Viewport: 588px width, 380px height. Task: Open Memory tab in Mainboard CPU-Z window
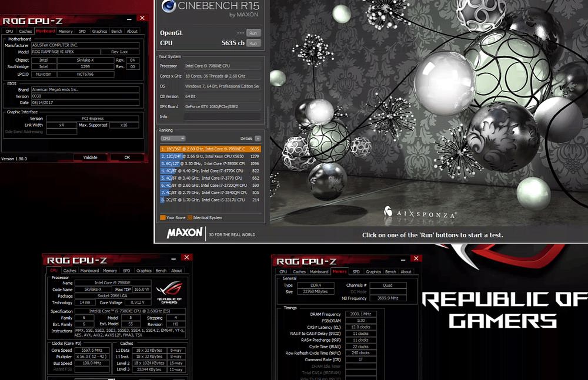tap(65, 32)
